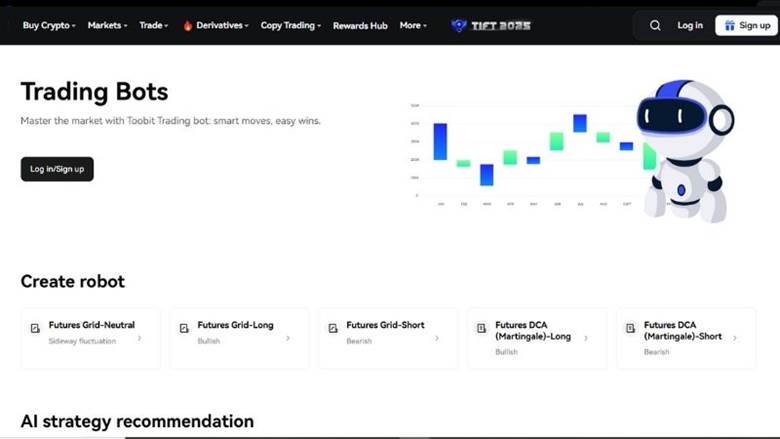Go to Rewards Hub
Viewport: 780px width, 439px height.
360,26
